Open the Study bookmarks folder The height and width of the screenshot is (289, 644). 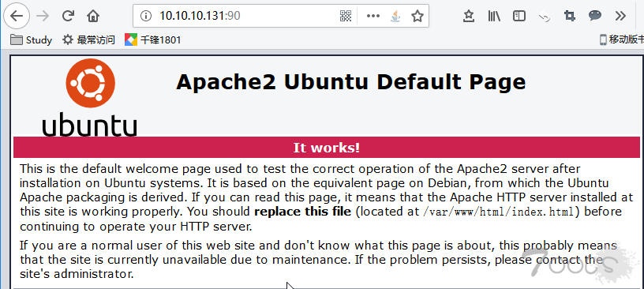32,40
